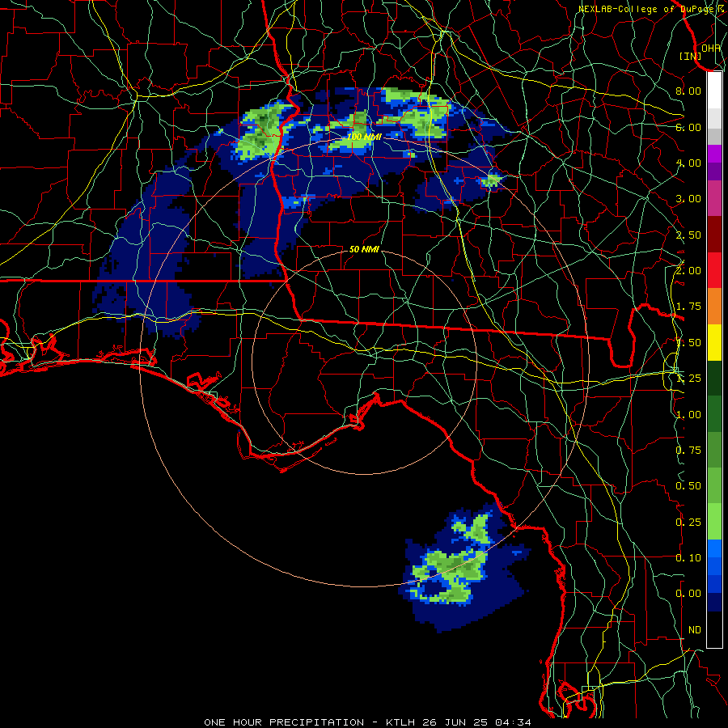Click the '4.00' legend value

(688, 163)
